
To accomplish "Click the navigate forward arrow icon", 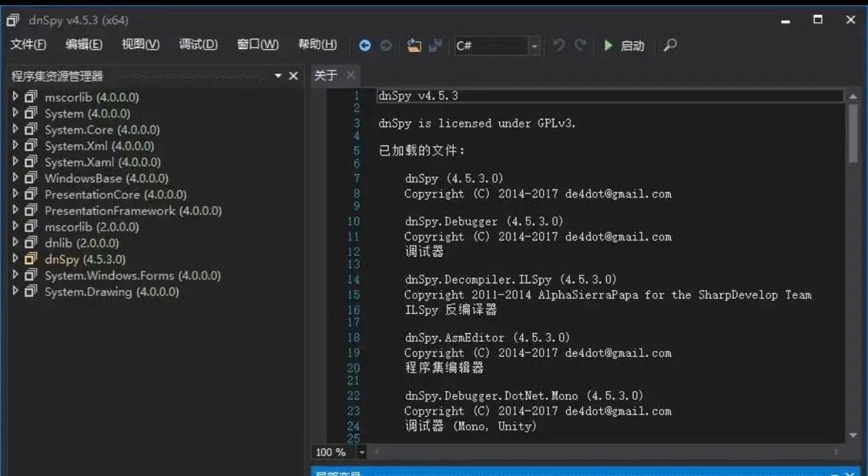I will [386, 45].
